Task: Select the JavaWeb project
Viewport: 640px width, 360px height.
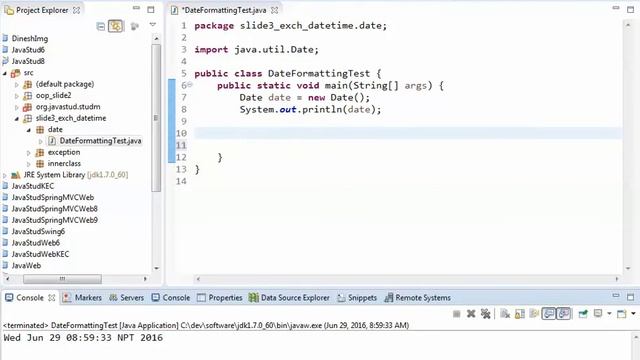Action: coord(26,266)
